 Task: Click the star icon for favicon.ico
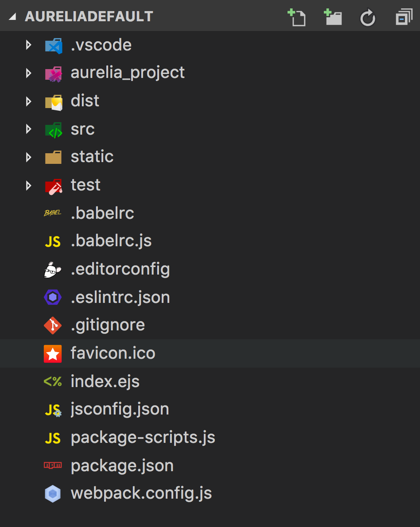click(53, 354)
